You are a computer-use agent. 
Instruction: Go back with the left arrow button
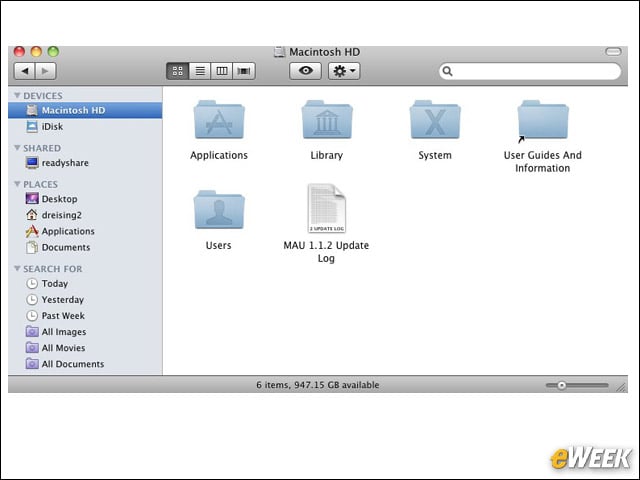tap(25, 71)
